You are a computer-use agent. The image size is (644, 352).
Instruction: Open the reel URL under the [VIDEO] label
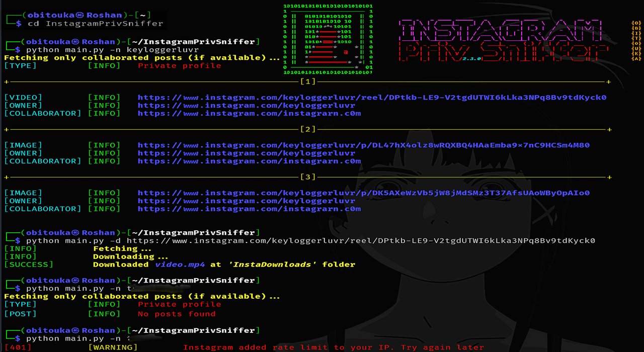point(372,98)
